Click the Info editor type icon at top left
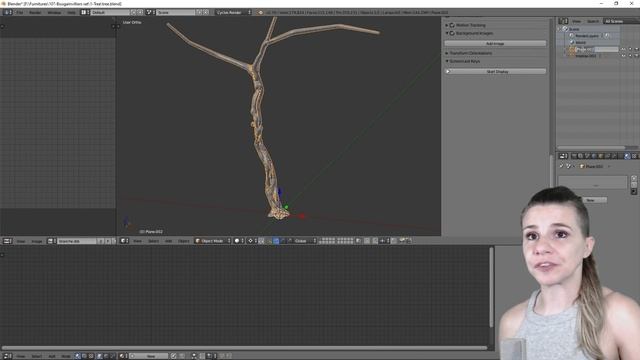This screenshot has height=360, width=640. [7, 13]
